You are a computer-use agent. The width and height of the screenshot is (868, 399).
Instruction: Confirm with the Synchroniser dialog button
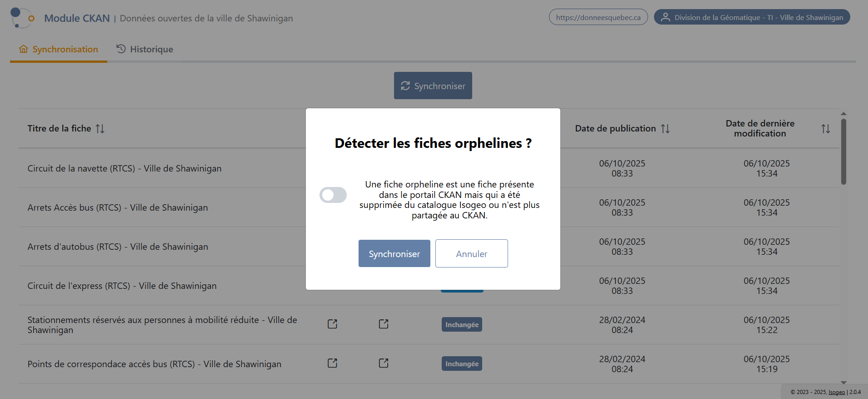click(394, 253)
